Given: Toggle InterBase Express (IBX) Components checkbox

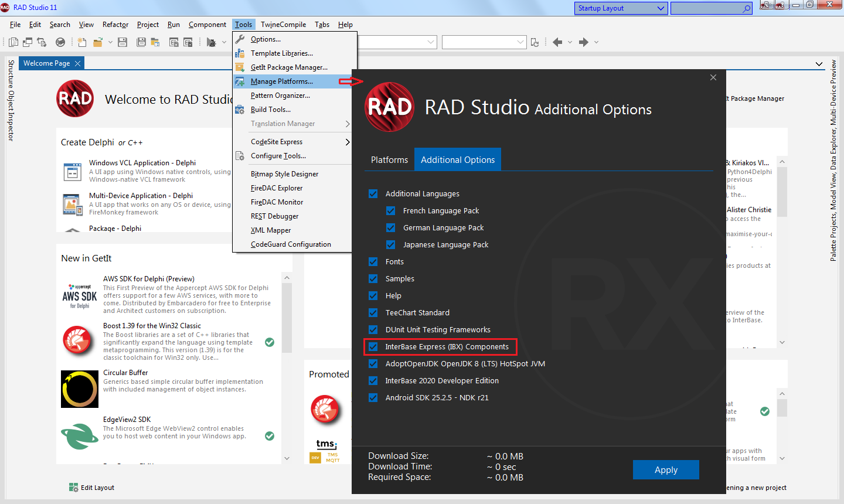Looking at the screenshot, I should [x=373, y=346].
